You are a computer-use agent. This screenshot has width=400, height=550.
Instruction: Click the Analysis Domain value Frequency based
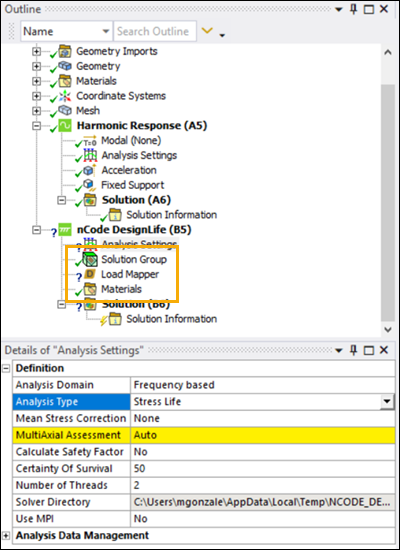263,385
